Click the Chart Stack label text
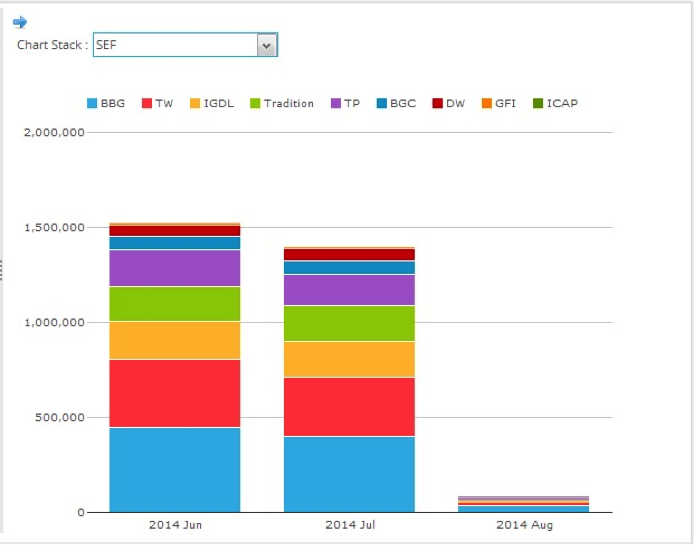 (52, 45)
